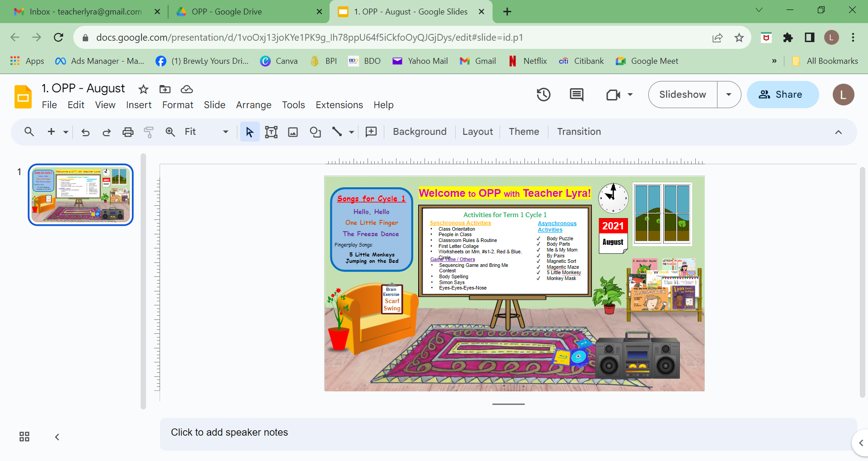Open the Edit menu
The image size is (868, 461).
pos(76,105)
